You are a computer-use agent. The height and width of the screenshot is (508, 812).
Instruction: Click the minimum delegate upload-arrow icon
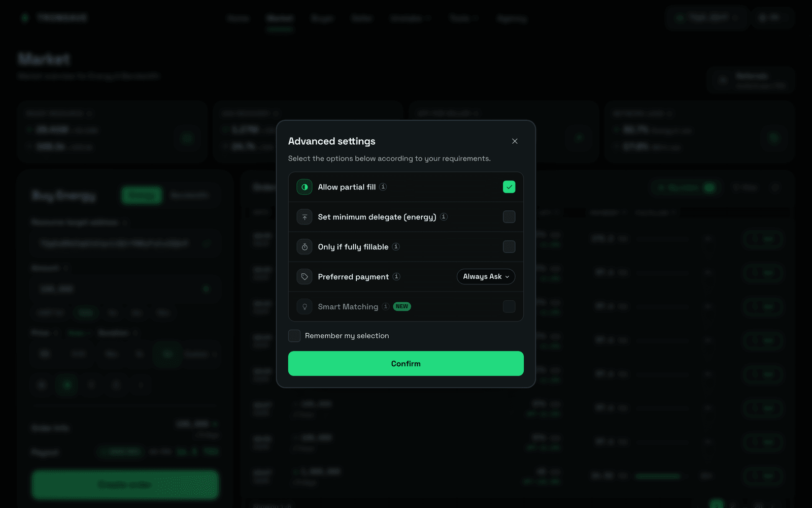304,217
